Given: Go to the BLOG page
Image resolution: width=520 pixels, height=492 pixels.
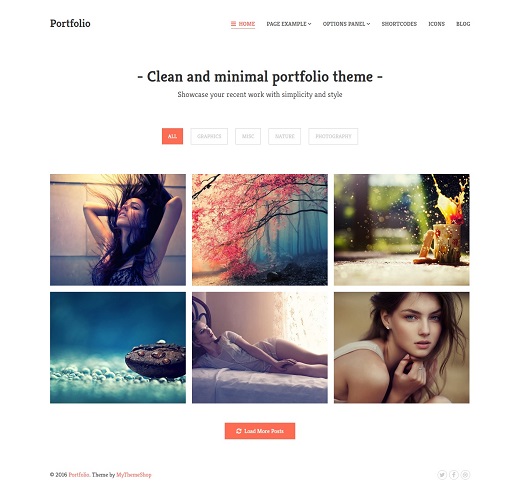Looking at the screenshot, I should pyautogui.click(x=463, y=24).
